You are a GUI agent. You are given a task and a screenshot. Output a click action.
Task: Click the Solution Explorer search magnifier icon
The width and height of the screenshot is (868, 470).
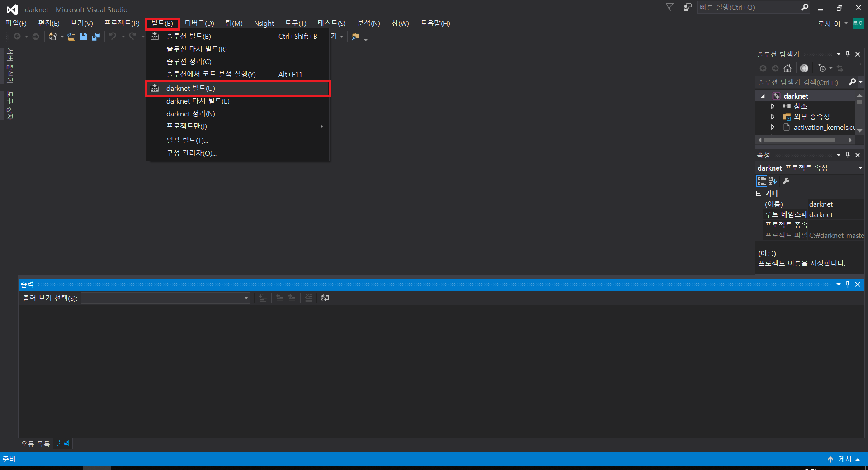852,82
